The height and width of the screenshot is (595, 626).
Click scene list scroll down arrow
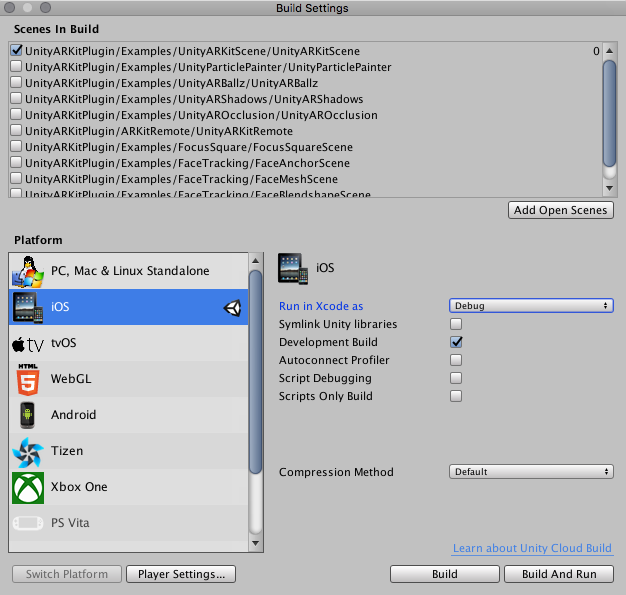(x=609, y=188)
